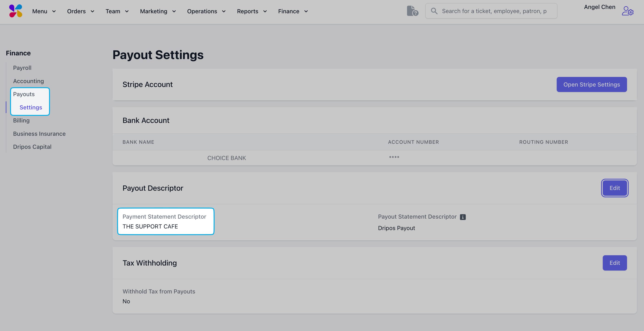Go to Billing in sidebar
This screenshot has width=644, height=331.
21,121
